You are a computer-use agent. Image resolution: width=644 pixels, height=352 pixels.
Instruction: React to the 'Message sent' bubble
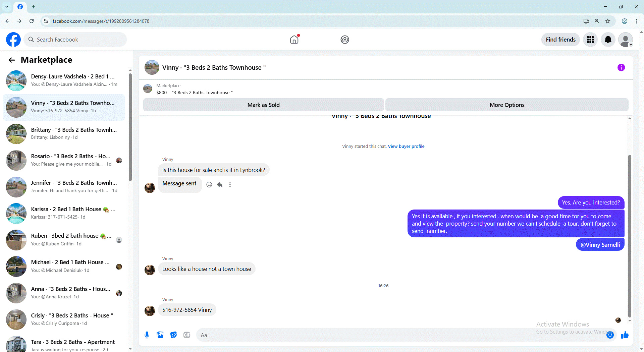[209, 185]
